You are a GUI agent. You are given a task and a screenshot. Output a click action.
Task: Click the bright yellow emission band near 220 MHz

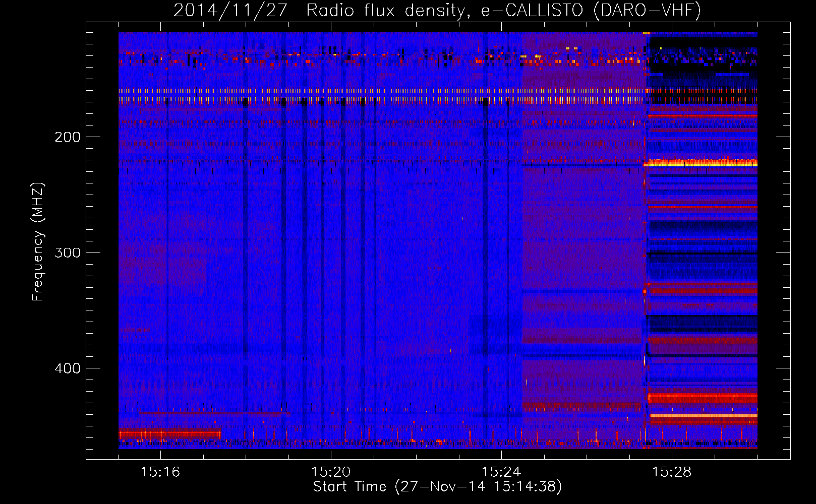(701, 163)
